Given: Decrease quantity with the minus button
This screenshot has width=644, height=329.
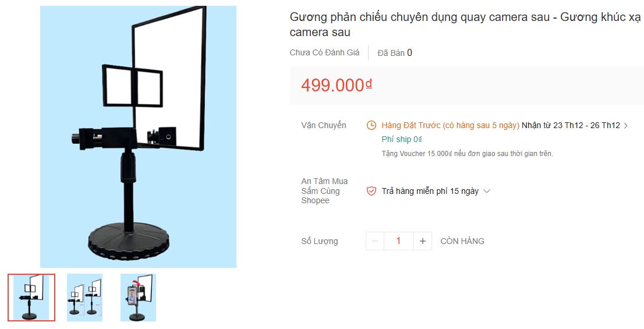Looking at the screenshot, I should pyautogui.click(x=375, y=241).
